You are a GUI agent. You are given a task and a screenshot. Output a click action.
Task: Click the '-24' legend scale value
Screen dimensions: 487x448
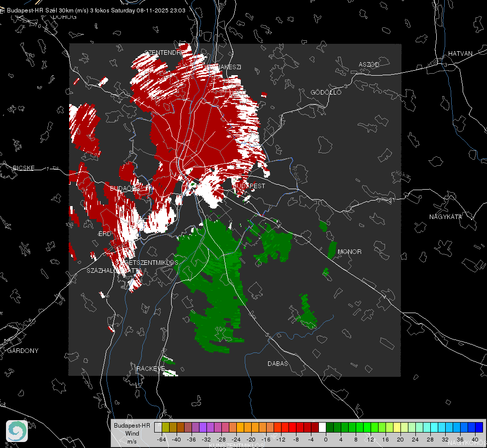(236, 440)
